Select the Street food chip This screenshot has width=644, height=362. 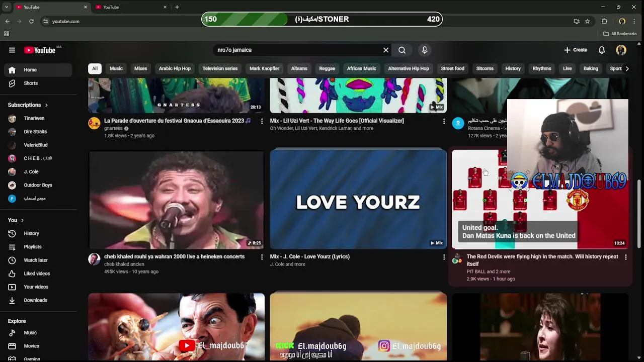click(453, 68)
